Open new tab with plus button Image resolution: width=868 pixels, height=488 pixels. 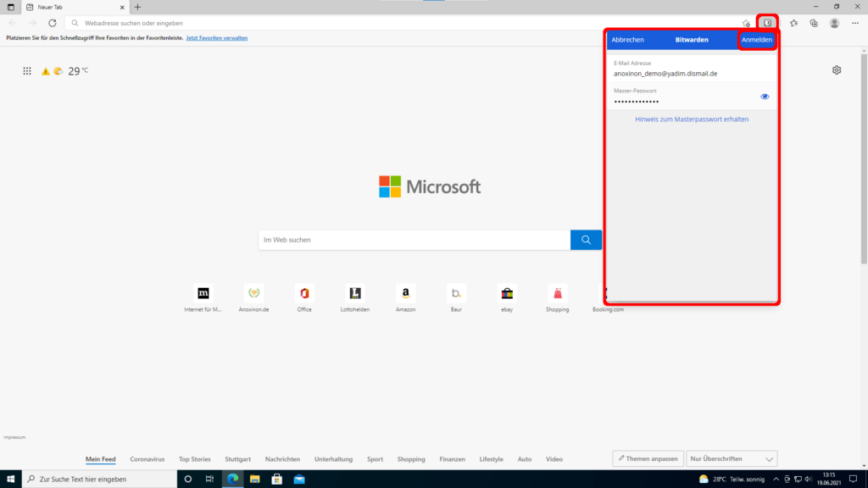138,7
